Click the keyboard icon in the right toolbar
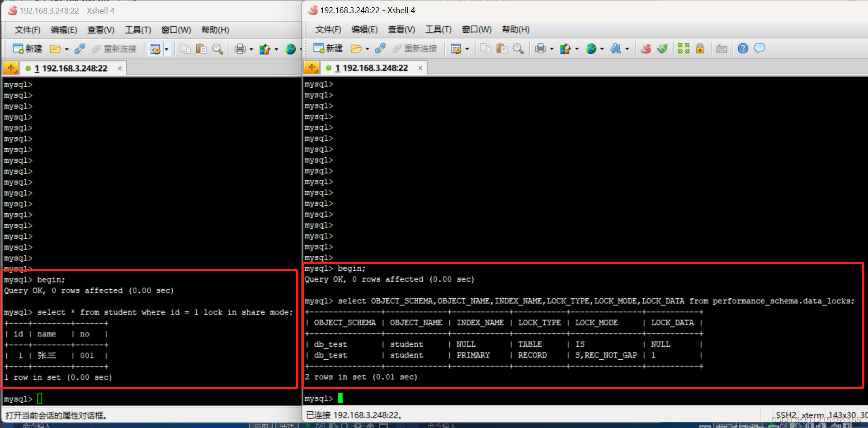Image resolution: width=868 pixels, height=428 pixels. 722,48
